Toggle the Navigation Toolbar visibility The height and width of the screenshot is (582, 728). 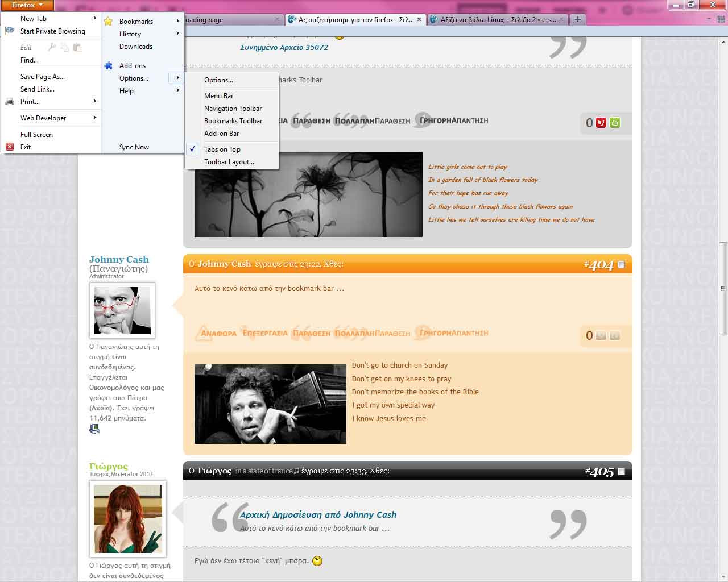coord(232,109)
